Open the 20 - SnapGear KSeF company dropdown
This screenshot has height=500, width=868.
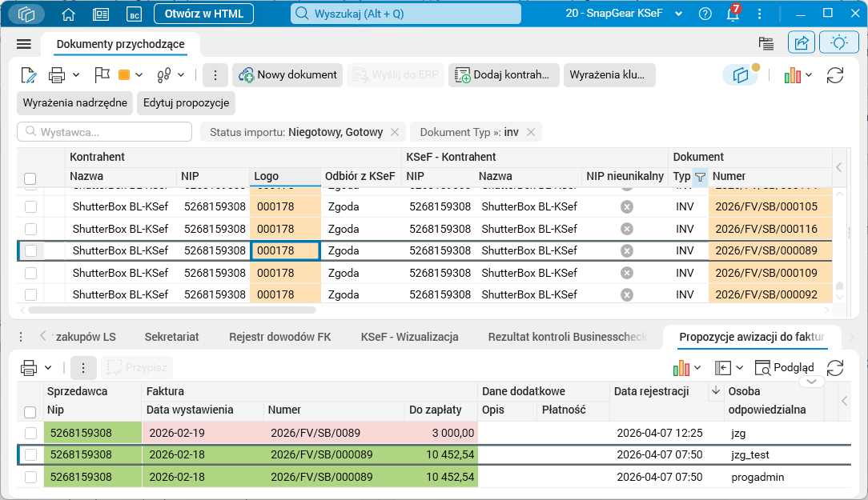pos(624,14)
